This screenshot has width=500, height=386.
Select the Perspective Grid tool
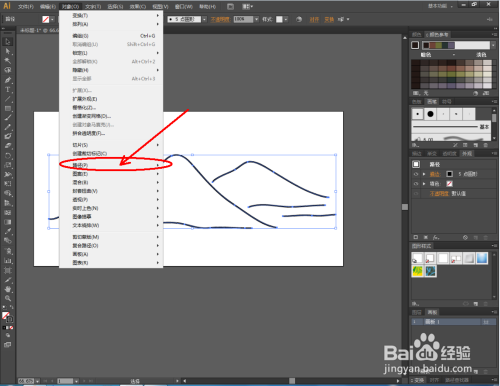click(x=8, y=203)
